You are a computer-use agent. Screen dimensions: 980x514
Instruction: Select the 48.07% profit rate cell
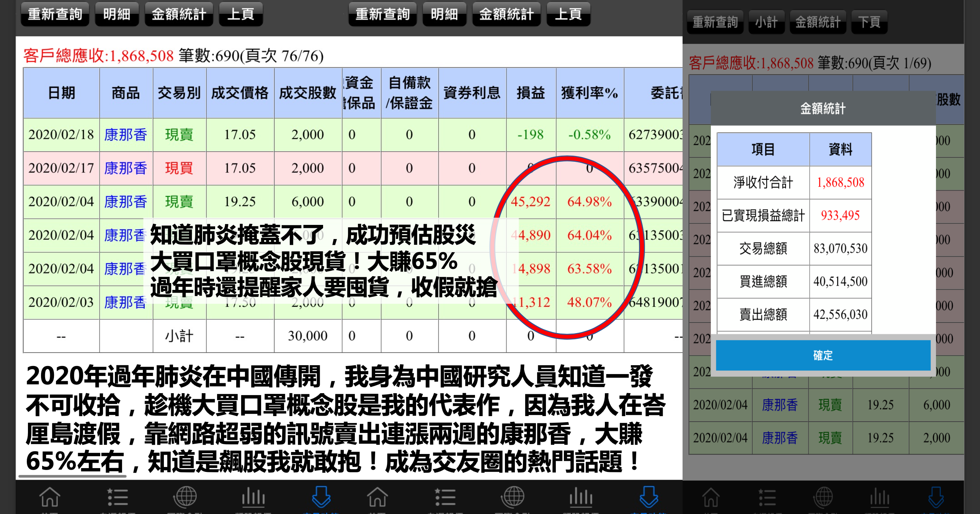click(590, 302)
